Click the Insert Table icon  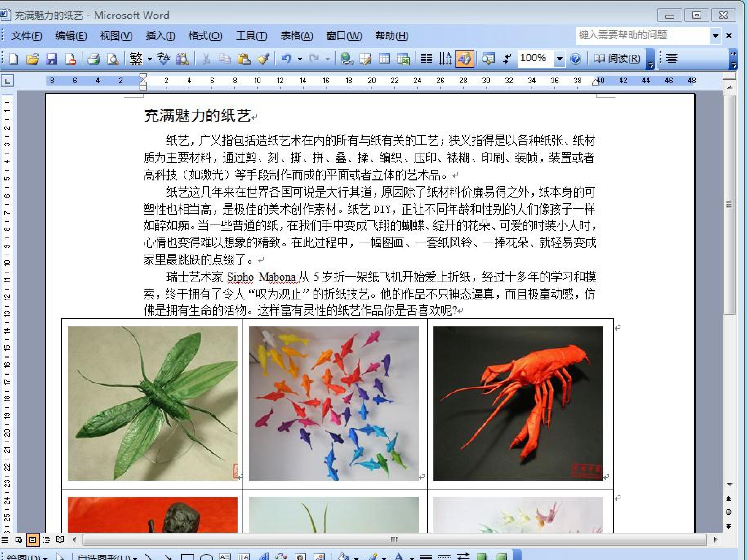pyautogui.click(x=384, y=59)
